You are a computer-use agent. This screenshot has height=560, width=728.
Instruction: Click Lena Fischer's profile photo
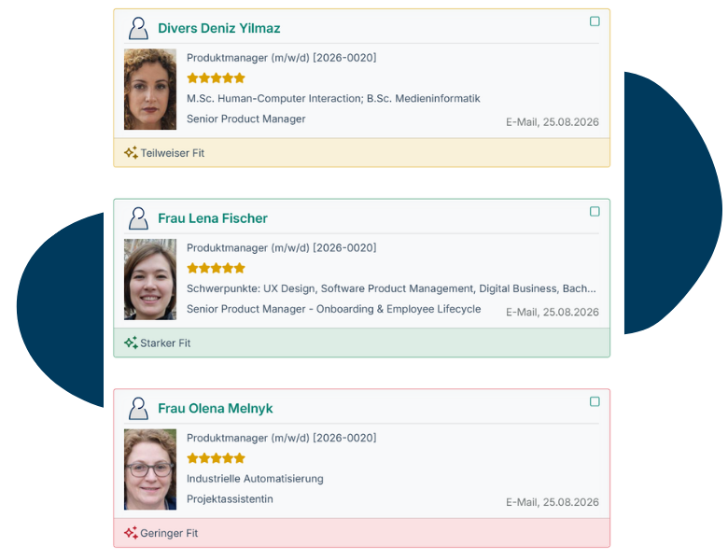click(150, 279)
